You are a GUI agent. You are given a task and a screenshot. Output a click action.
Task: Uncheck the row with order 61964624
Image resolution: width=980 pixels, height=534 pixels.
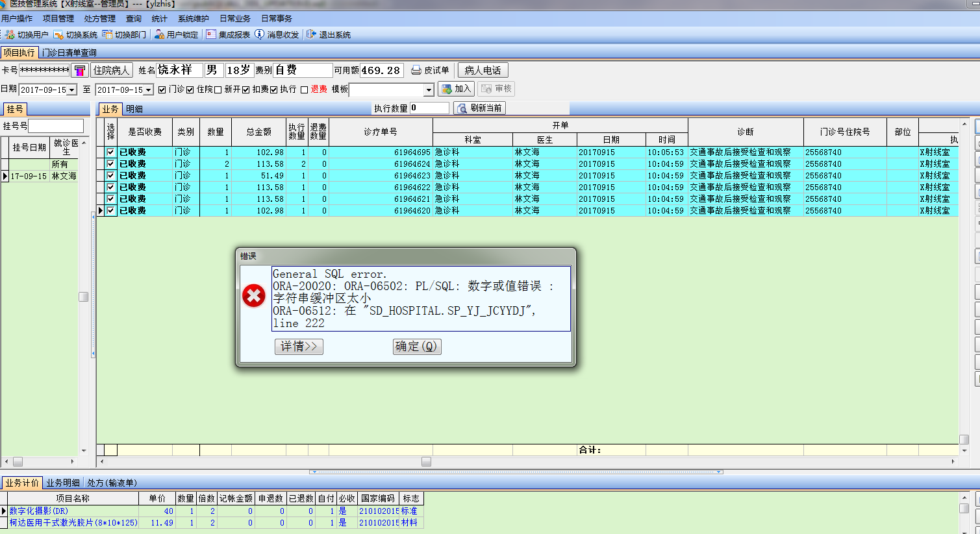pyautogui.click(x=110, y=164)
